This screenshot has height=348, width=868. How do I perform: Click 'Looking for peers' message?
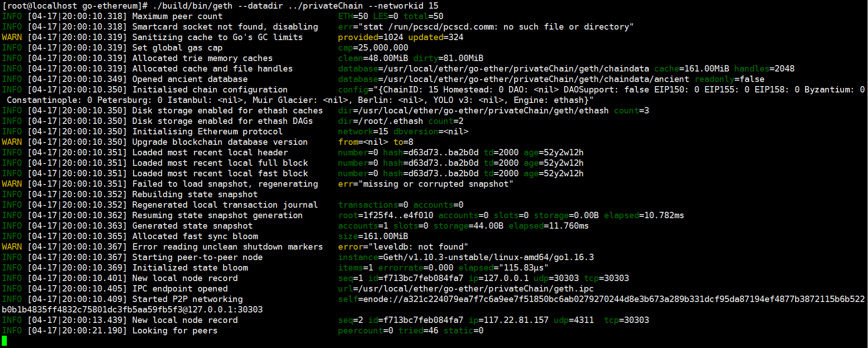(175, 331)
